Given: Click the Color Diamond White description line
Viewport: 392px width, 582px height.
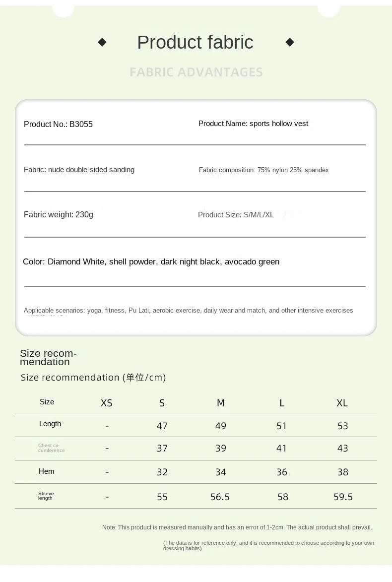Looking at the screenshot, I should (151, 261).
